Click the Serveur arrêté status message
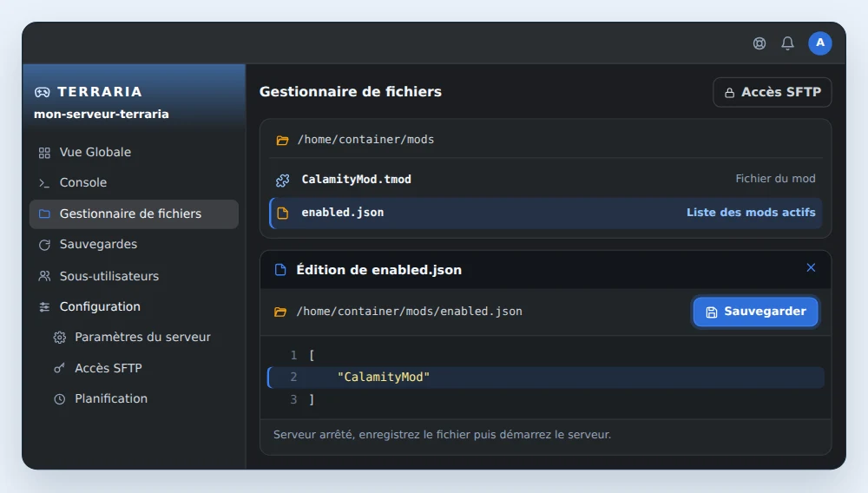This screenshot has width=868, height=493. click(x=443, y=435)
